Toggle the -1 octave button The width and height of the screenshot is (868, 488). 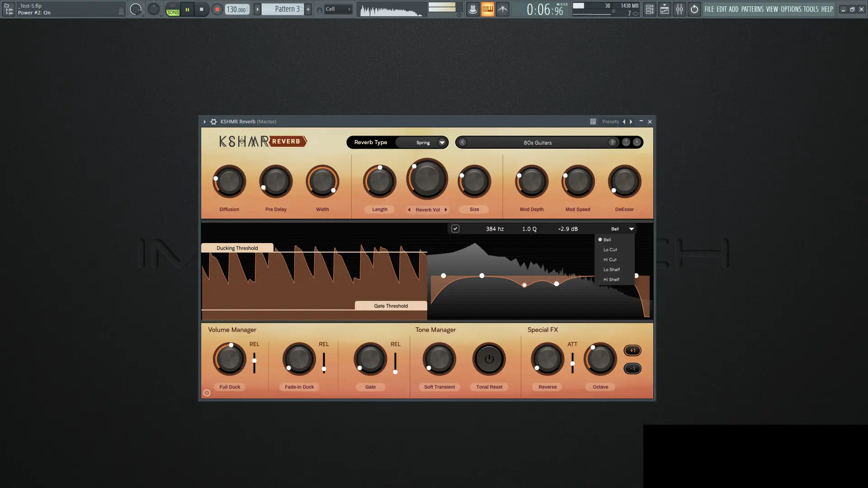pos(632,369)
